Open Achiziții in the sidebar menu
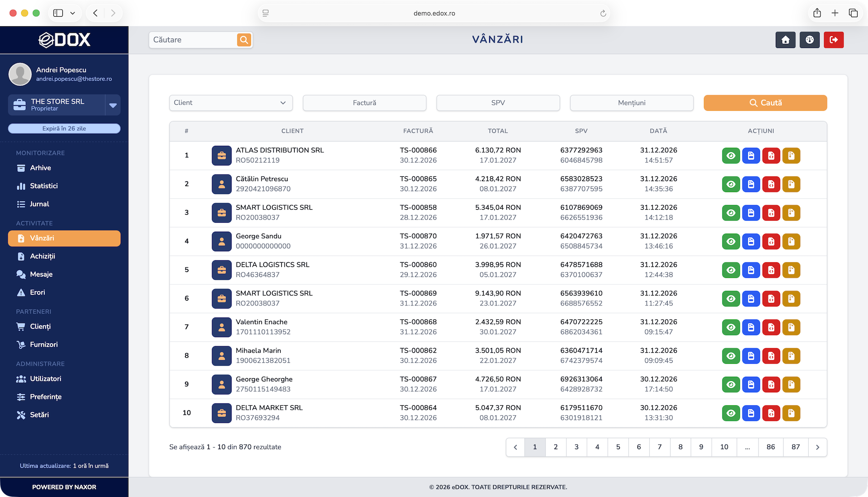The width and height of the screenshot is (868, 497). click(x=42, y=256)
